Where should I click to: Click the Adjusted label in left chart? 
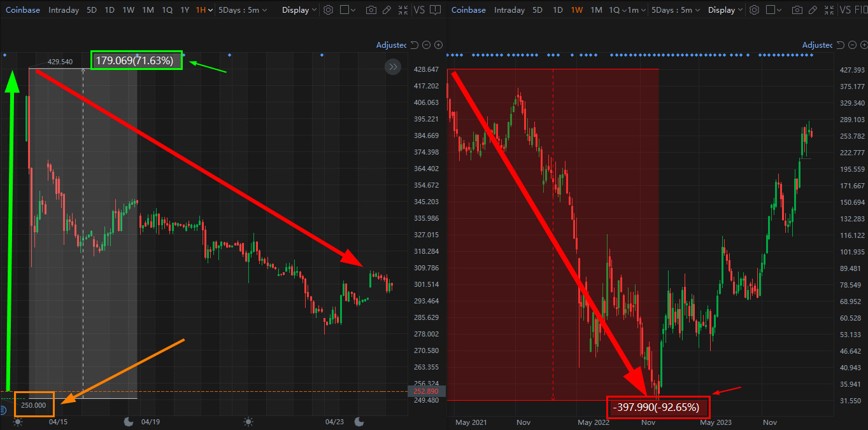tap(392, 45)
